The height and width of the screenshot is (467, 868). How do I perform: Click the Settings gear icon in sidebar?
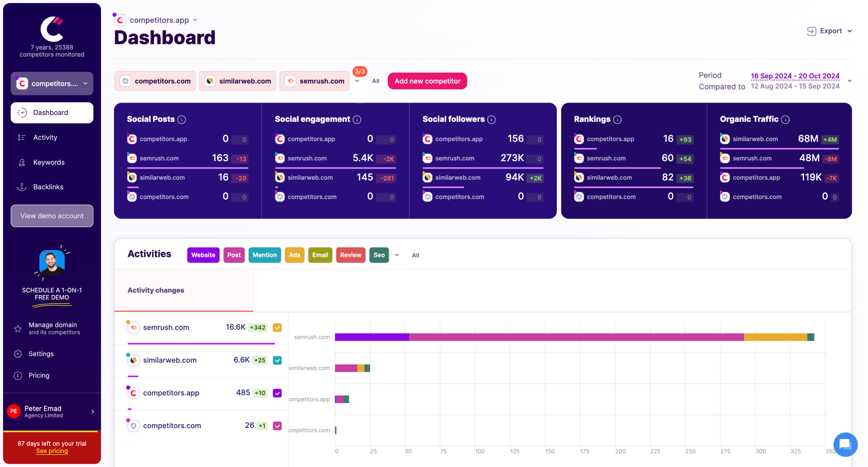tap(18, 354)
